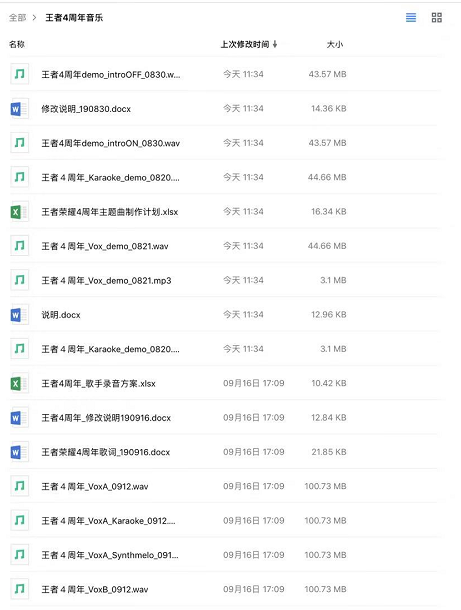Sort by 上次修改时间 arrow
Viewport: 461px width, 610px height.
pos(275,44)
